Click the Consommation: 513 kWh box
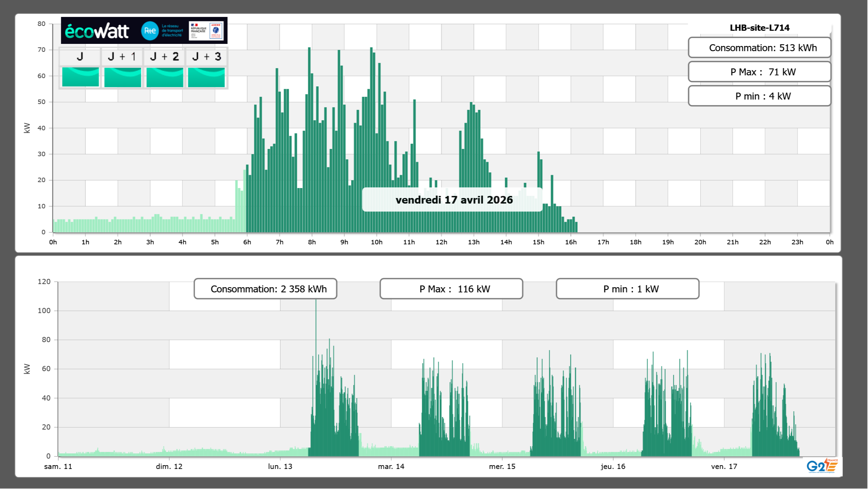868x489 pixels. (759, 48)
